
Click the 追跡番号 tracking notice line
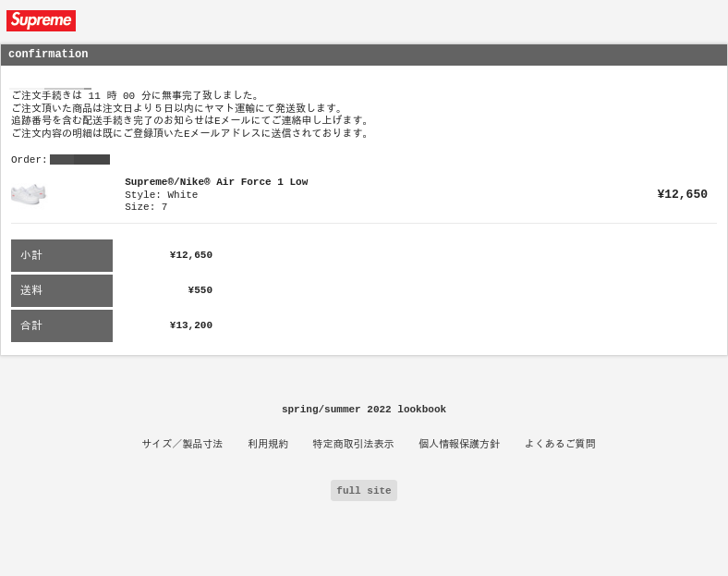pyautogui.click(x=190, y=120)
